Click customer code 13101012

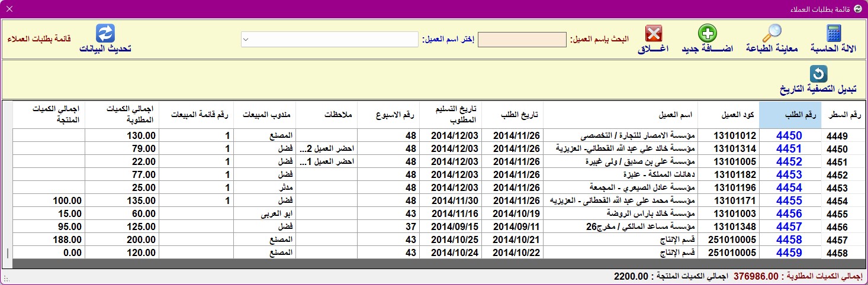[x=729, y=135]
